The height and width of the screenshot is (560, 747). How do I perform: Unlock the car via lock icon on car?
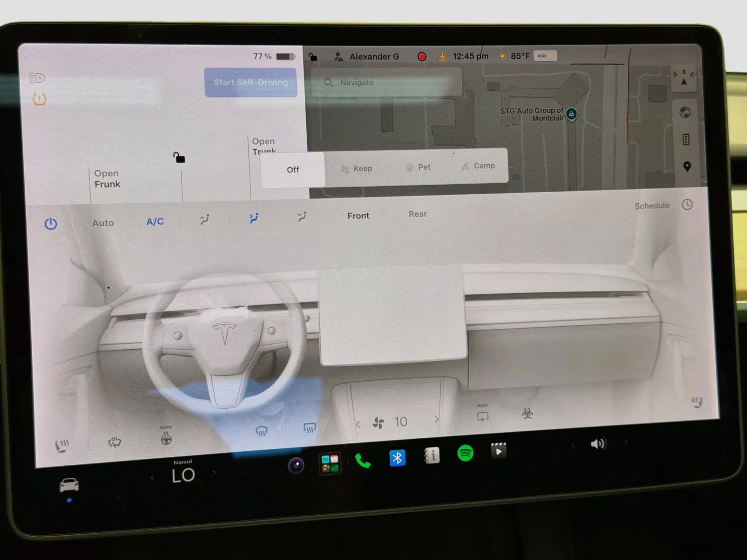179,157
